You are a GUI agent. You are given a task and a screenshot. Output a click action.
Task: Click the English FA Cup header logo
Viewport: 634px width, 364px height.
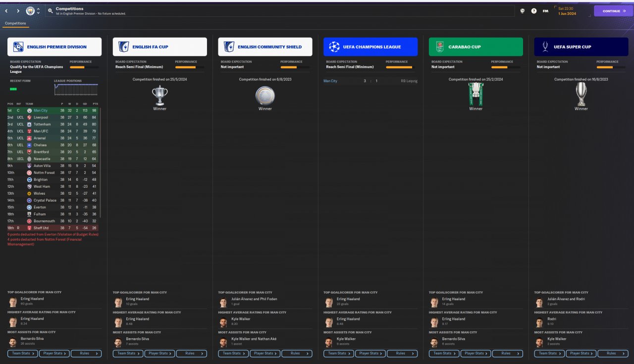123,47
